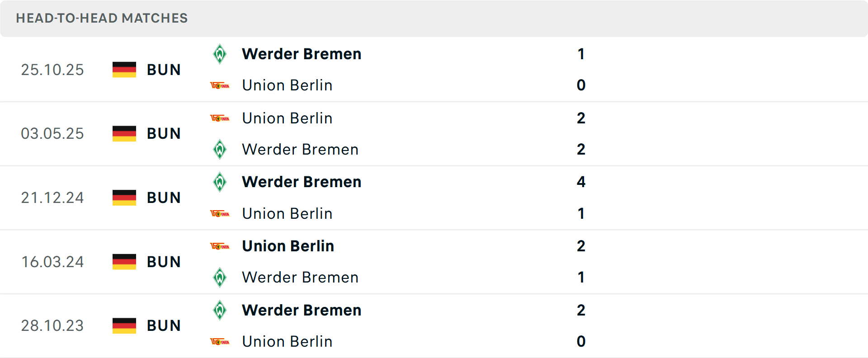
Task: Select Union Berlin team name in 03.05.25 match
Action: click(287, 118)
